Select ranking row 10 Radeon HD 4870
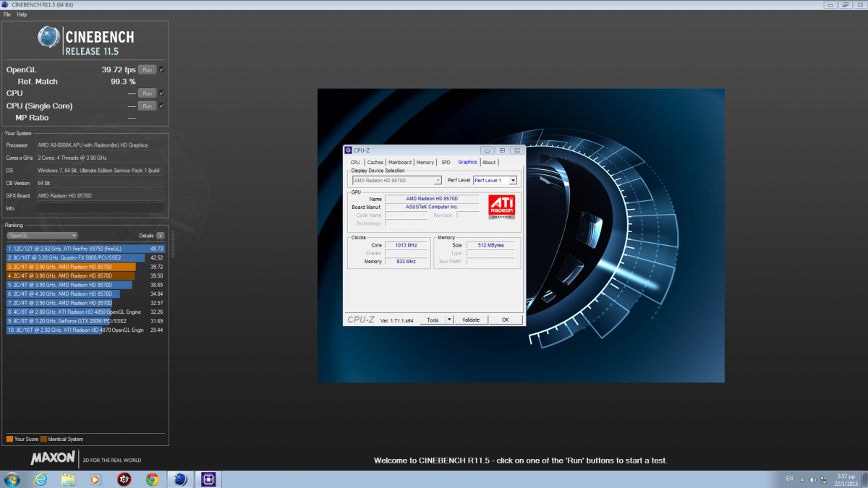This screenshot has width=868, height=488. coord(85,330)
